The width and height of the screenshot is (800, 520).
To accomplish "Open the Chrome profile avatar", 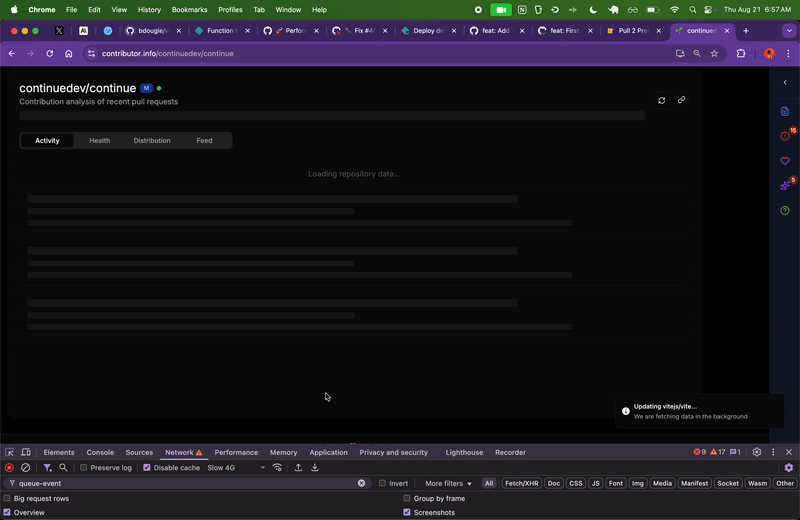I will 769,54.
